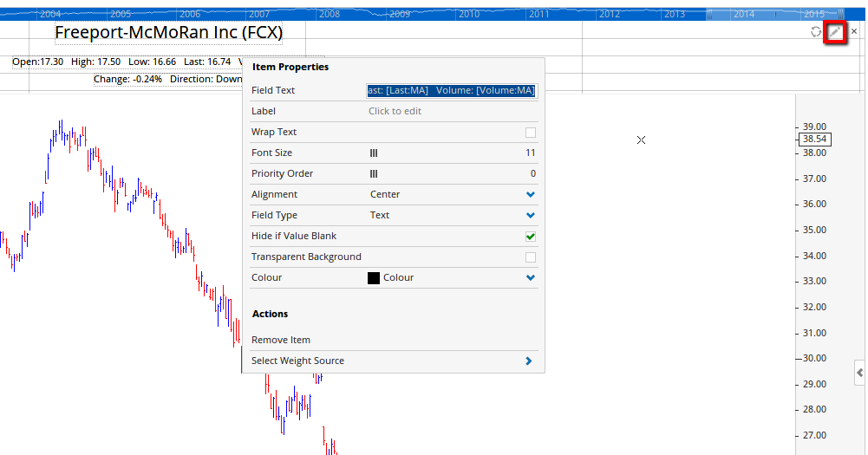Click Font Size value 11
Image resolution: width=868 pixels, height=455 pixels.
pos(531,153)
